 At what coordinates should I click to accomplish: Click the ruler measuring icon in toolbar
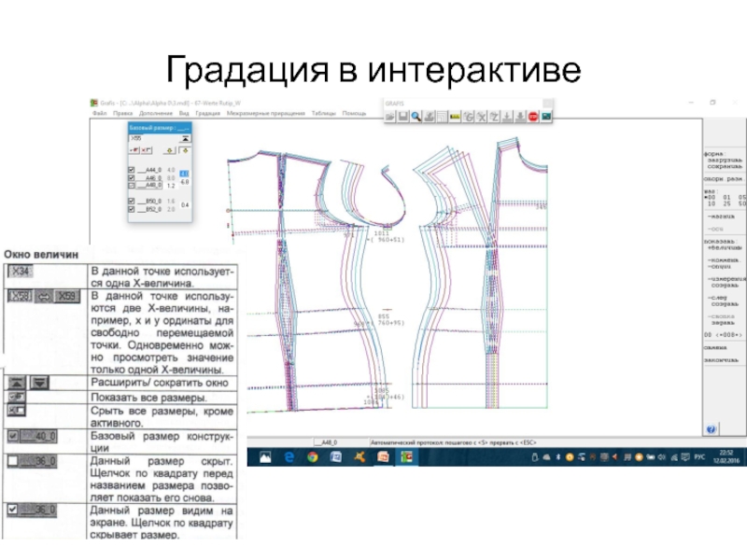tap(455, 116)
